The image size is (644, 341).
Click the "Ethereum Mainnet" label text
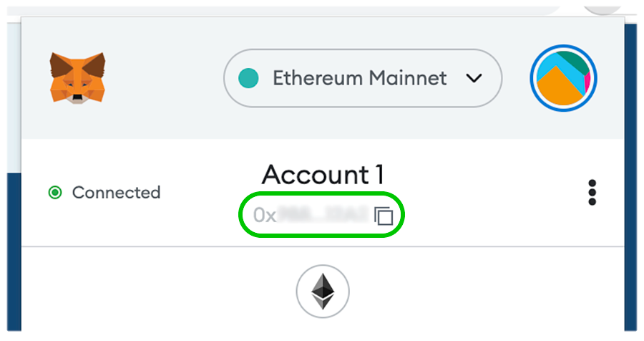pyautogui.click(x=359, y=78)
